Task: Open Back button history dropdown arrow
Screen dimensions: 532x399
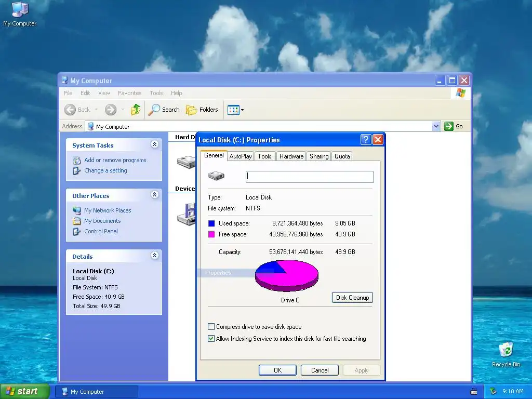Action: (96, 110)
